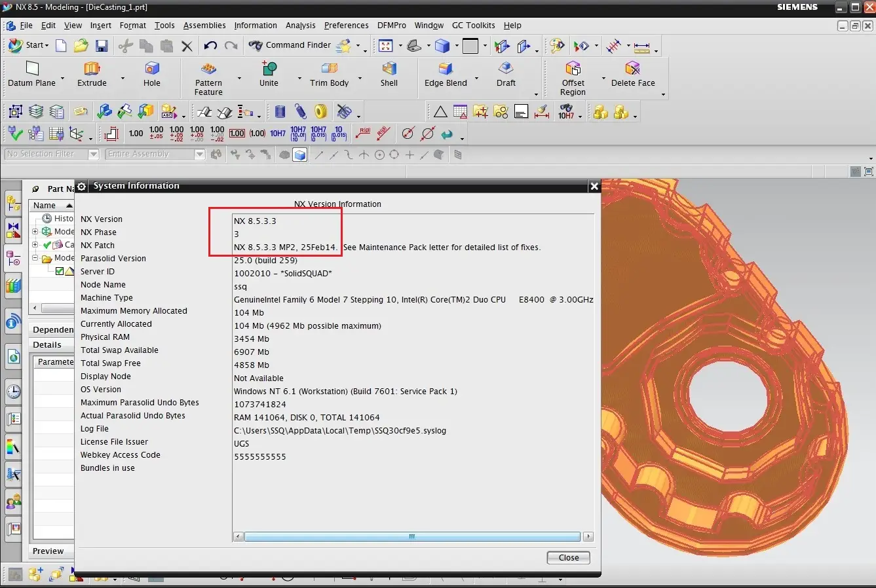Expand the Datum Plane dropdown arrow
Screen dimensions: 876x588
pyautogui.click(x=63, y=79)
